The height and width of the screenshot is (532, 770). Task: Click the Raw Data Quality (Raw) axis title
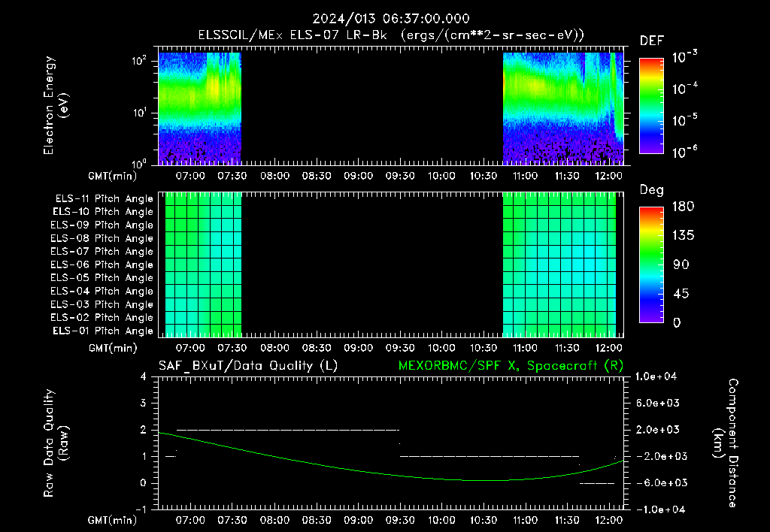pyautogui.click(x=56, y=443)
